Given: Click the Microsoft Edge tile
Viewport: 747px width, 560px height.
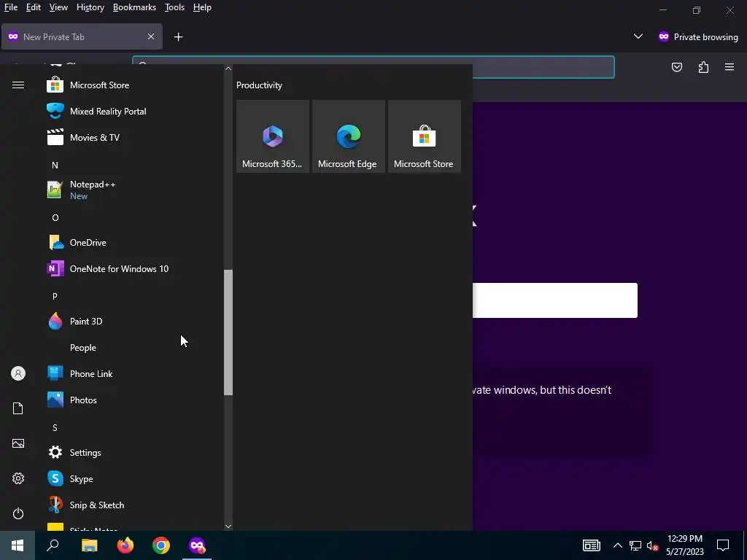Looking at the screenshot, I should 349,136.
